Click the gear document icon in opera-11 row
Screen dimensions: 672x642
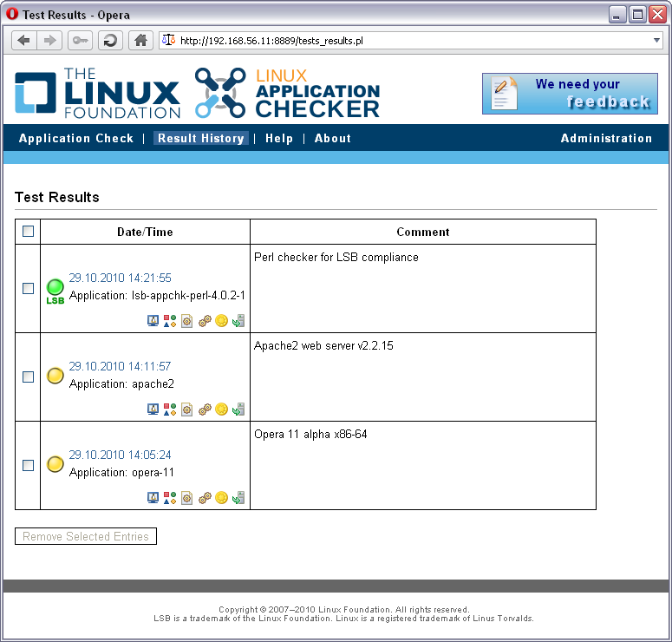186,497
